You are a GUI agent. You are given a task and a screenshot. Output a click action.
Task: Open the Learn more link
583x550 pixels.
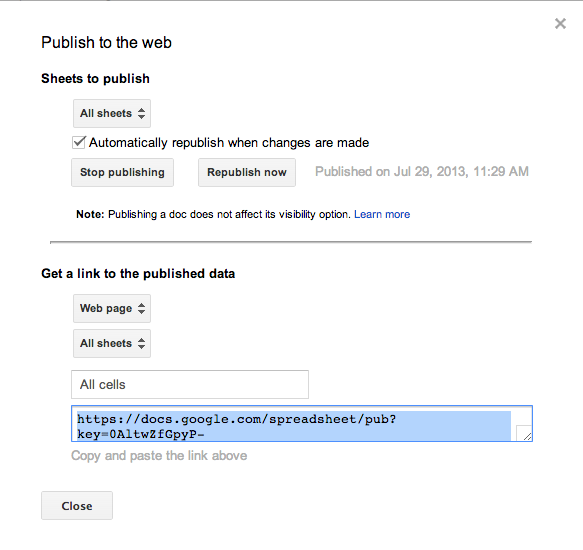[382, 214]
